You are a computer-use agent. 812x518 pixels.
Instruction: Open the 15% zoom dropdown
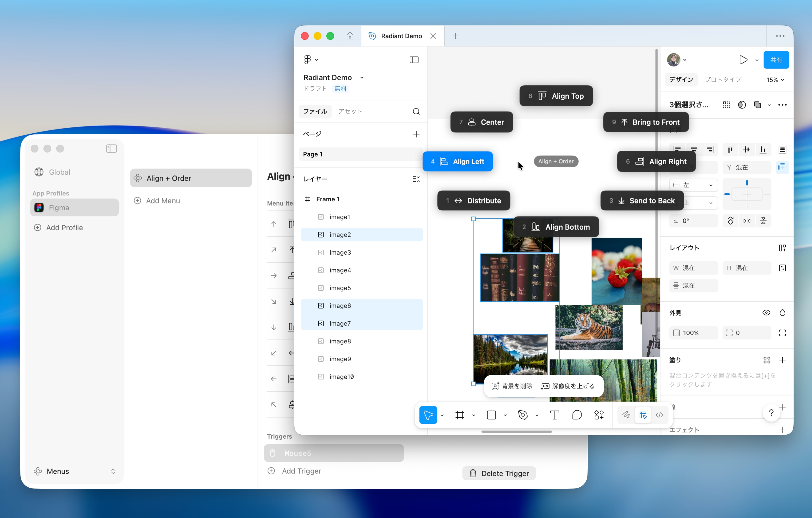coord(775,80)
